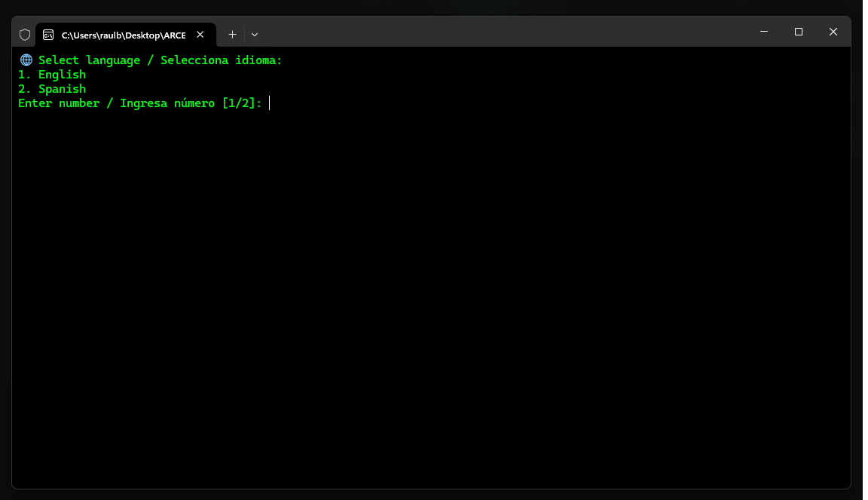Click the '2. Spanish' option line
The width and height of the screenshot is (868, 500).
click(52, 89)
